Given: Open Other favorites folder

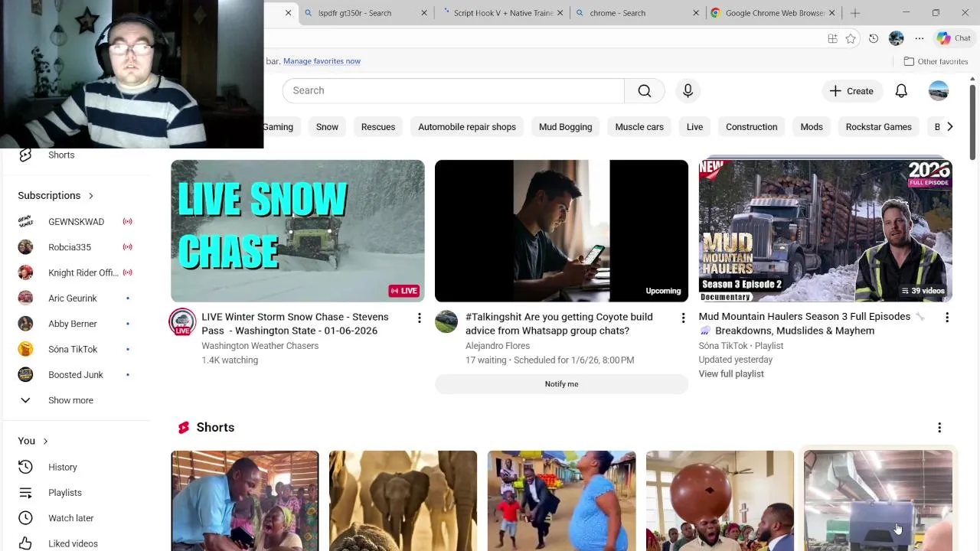Looking at the screenshot, I should coord(936,61).
